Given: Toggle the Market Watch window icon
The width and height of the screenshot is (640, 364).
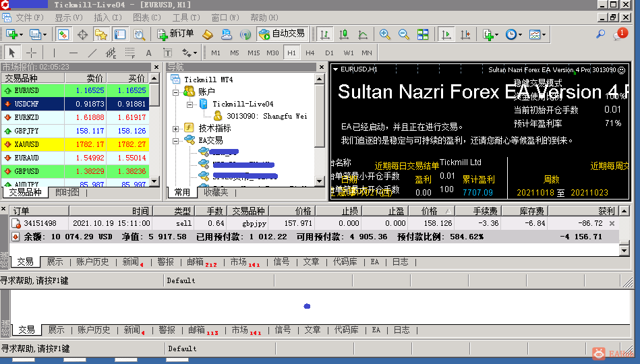Looking at the screenshot, I should (x=63, y=34).
